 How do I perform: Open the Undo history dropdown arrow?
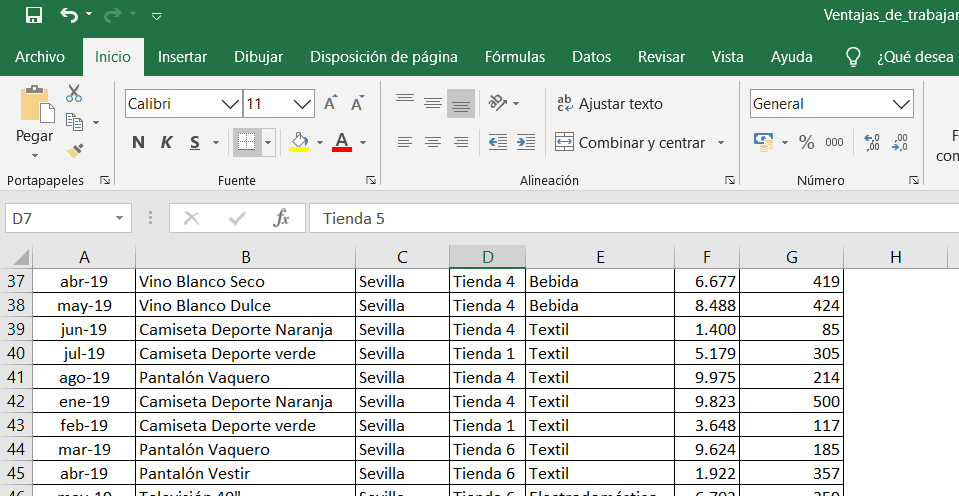click(x=89, y=15)
